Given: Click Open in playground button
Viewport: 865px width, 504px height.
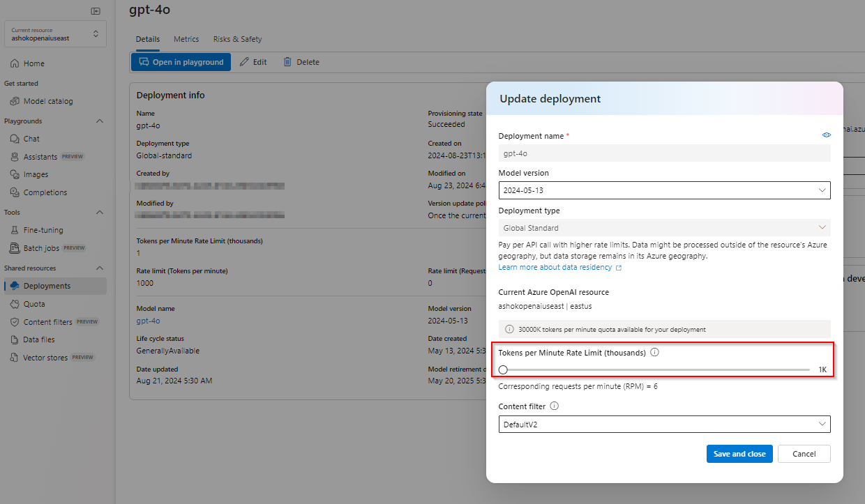Looking at the screenshot, I should click(181, 62).
